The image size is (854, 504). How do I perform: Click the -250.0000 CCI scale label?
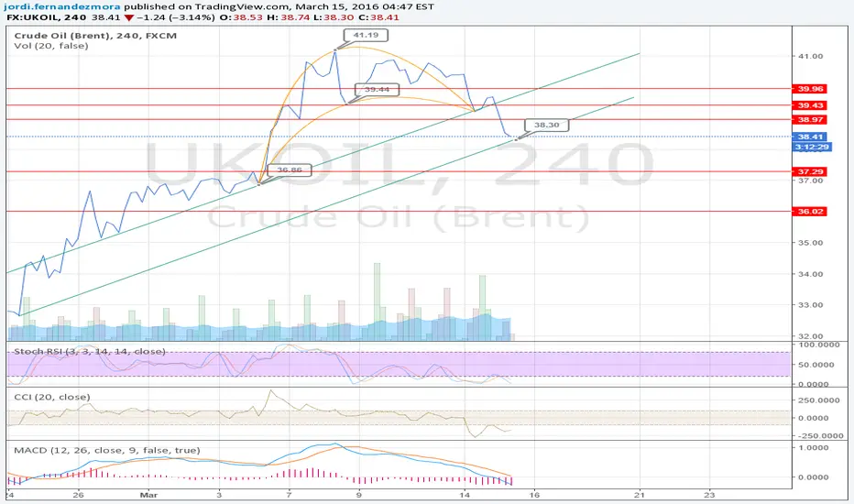820,436
